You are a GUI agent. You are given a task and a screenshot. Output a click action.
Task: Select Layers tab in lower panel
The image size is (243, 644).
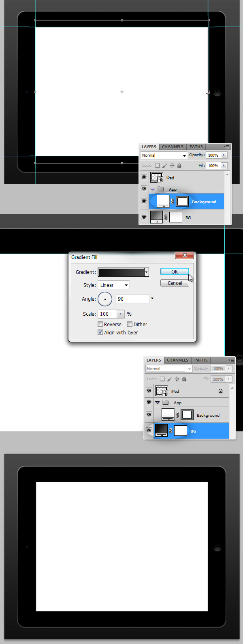point(153,360)
